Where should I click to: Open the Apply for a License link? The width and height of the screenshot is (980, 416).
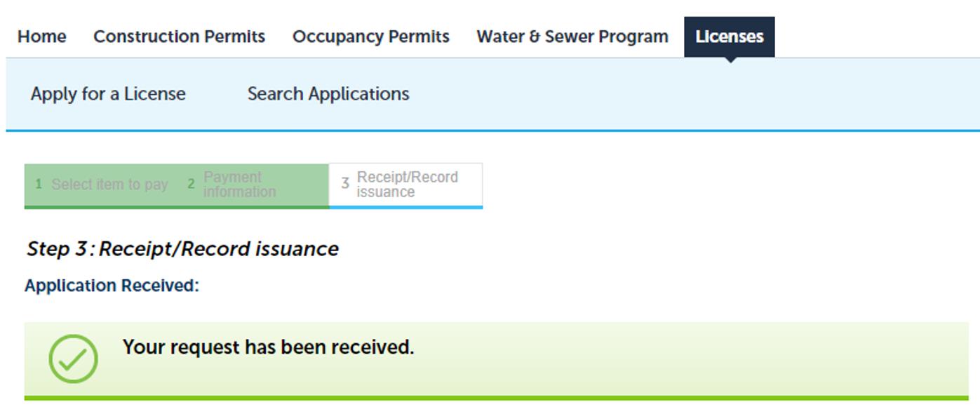pos(108,94)
